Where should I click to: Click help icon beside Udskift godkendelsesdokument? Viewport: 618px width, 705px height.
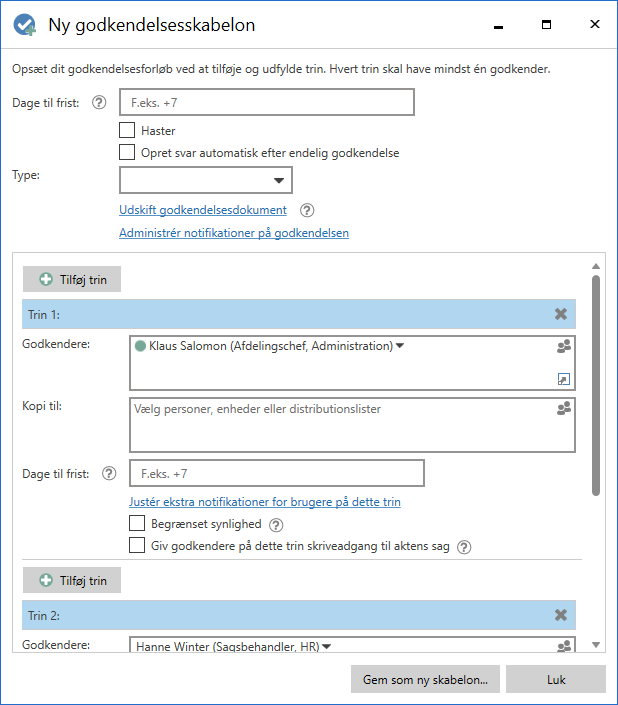click(307, 210)
